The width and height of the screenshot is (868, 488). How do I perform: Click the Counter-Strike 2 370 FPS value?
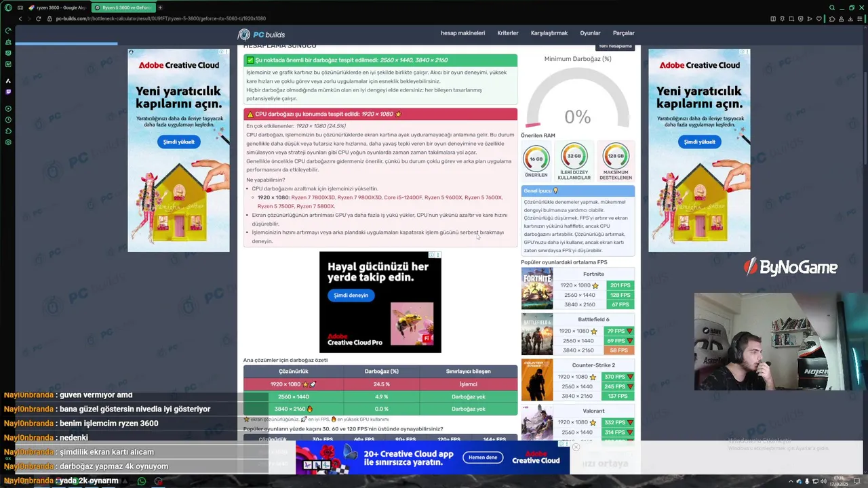pyautogui.click(x=618, y=377)
